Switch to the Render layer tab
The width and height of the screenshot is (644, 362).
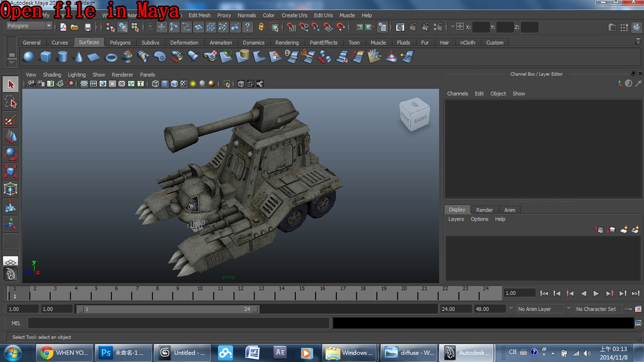point(484,210)
